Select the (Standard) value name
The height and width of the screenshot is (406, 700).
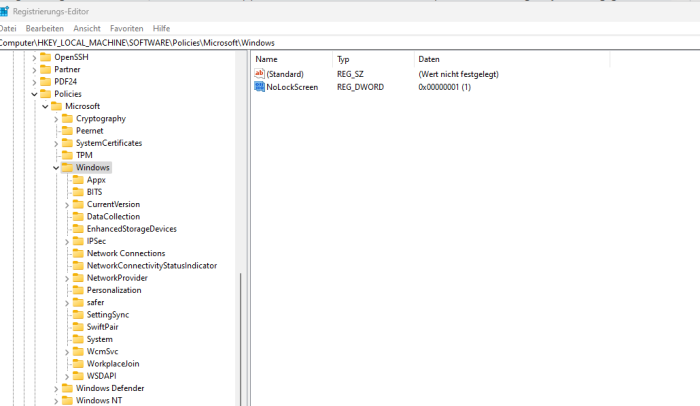(x=285, y=74)
